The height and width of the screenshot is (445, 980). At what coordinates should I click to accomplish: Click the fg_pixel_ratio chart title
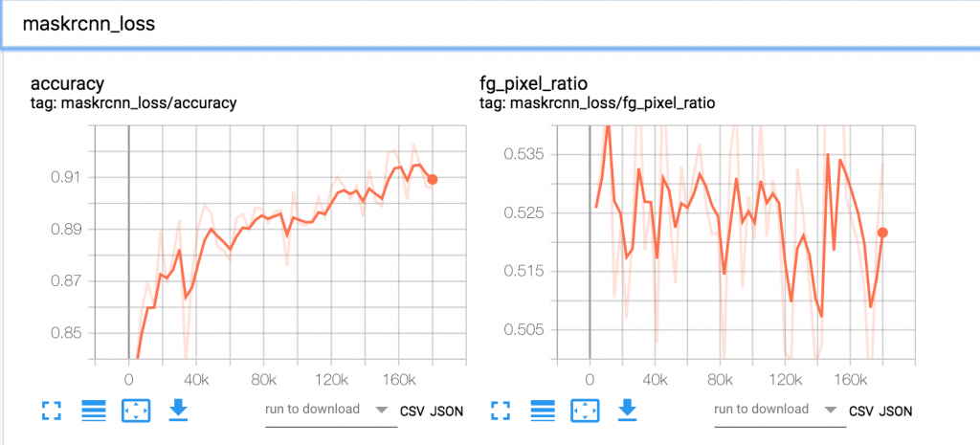pyautogui.click(x=533, y=84)
